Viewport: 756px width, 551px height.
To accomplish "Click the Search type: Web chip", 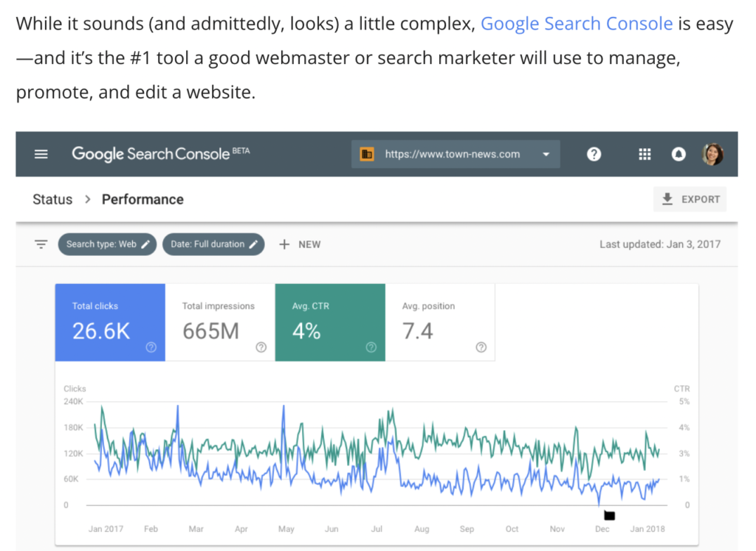I will point(107,244).
